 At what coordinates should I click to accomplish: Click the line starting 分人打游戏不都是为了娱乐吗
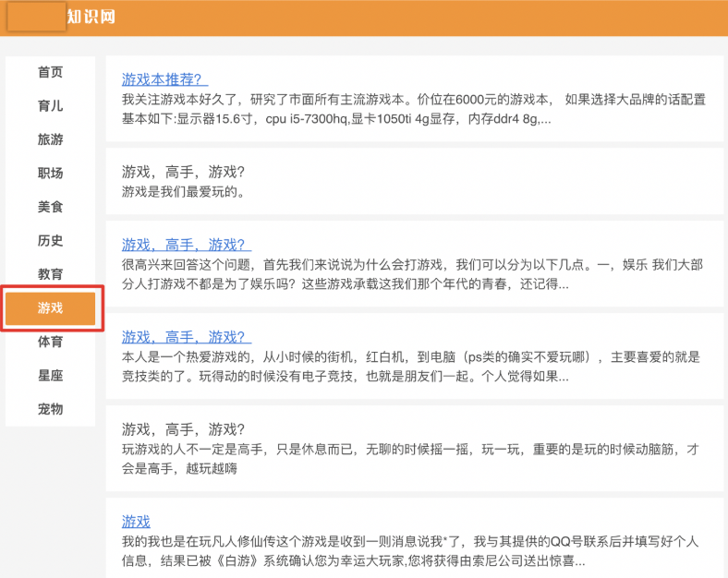(x=345, y=283)
